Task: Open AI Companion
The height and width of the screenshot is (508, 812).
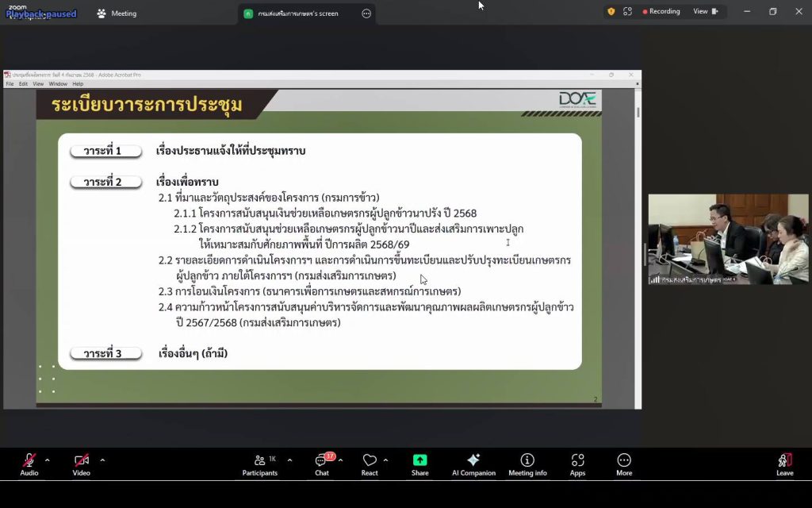Action: point(473,464)
